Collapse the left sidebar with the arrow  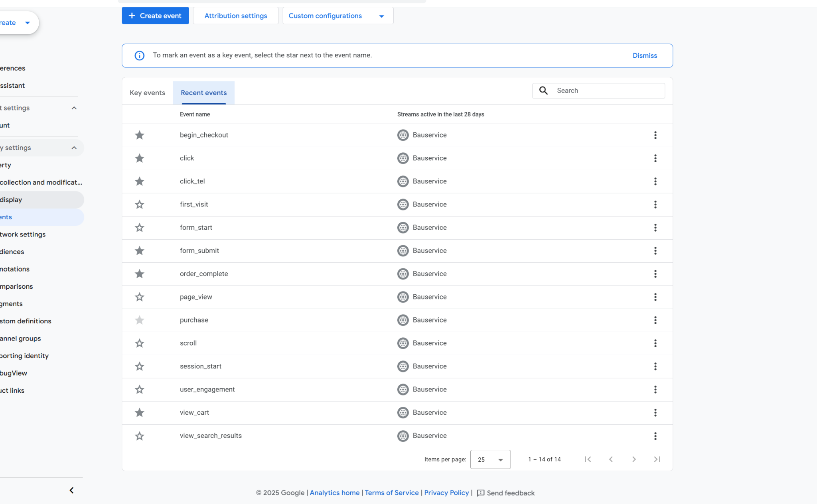pyautogui.click(x=71, y=490)
